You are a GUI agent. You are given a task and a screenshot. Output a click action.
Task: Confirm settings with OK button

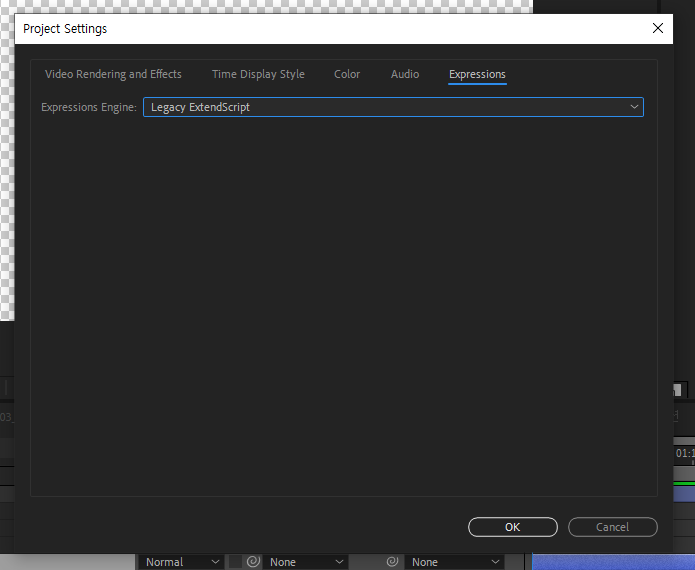click(513, 527)
